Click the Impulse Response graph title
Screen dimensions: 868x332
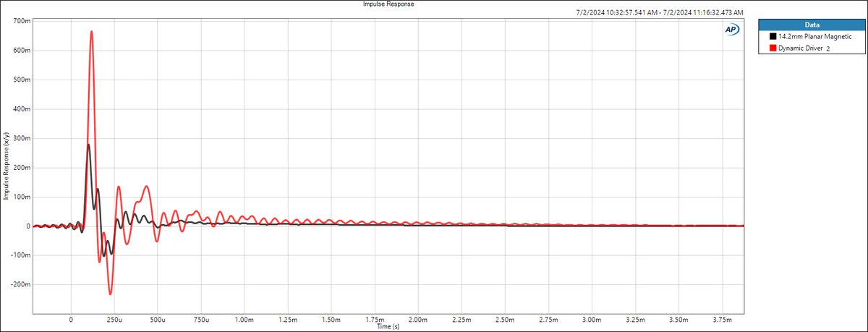coord(388,4)
